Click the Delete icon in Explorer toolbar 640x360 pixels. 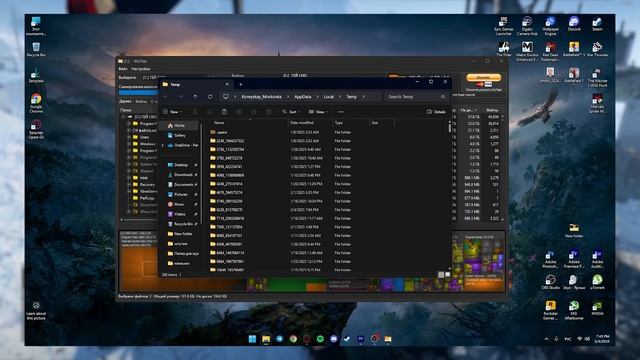point(269,112)
